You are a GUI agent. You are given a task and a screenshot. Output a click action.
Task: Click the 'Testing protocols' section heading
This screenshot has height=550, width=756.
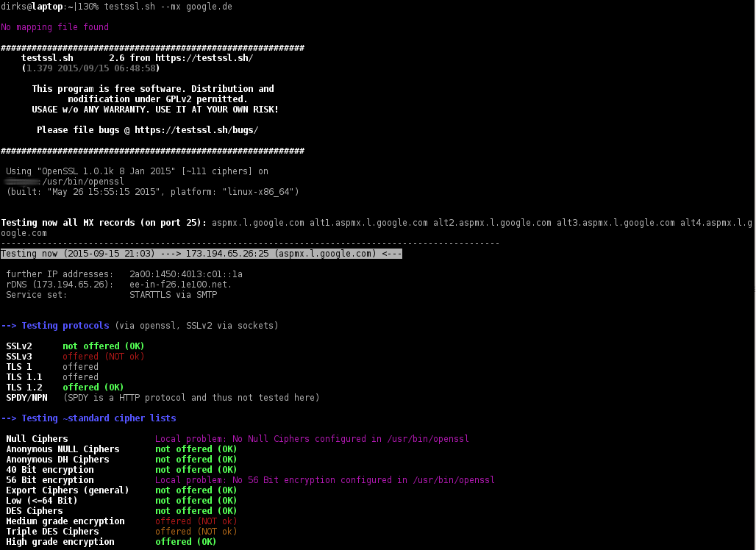click(x=65, y=326)
